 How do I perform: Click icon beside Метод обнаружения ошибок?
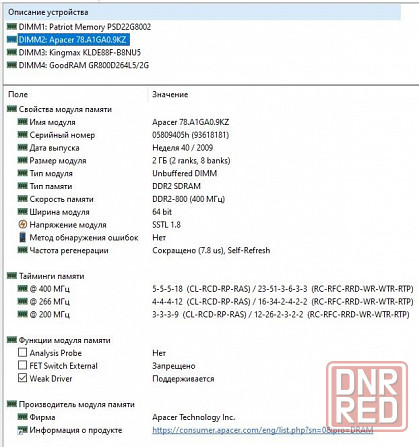pos(22,237)
